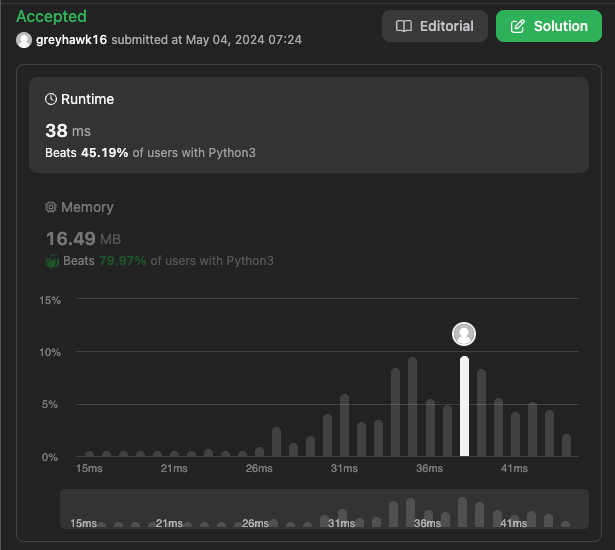The image size is (615, 550).
Task: Click the 26ms label on main chart axis
Action: click(x=259, y=468)
